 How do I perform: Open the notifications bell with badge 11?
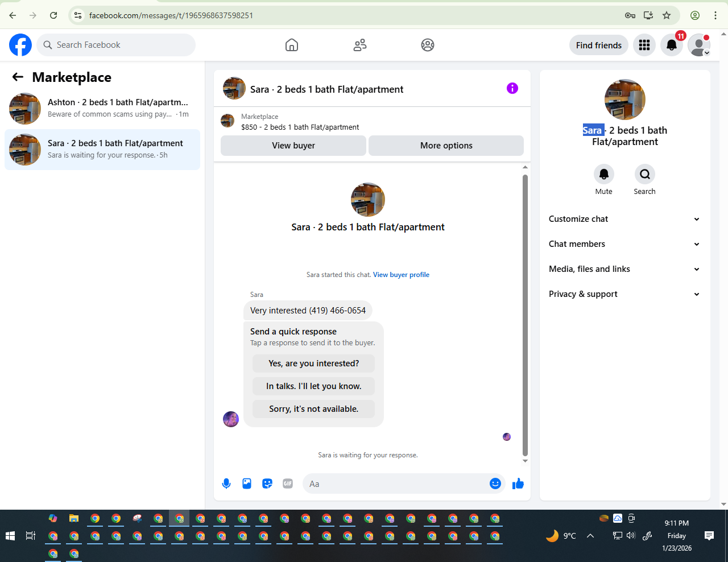672,45
